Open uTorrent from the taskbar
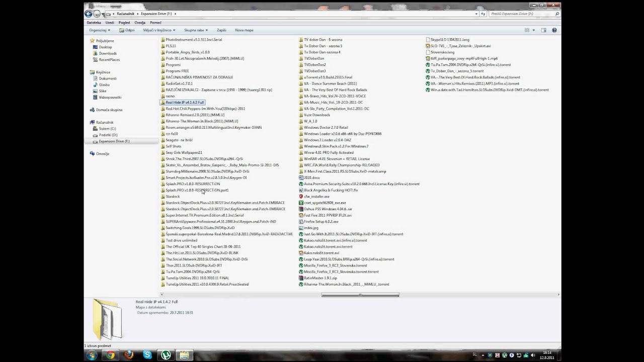 pyautogui.click(x=166, y=355)
